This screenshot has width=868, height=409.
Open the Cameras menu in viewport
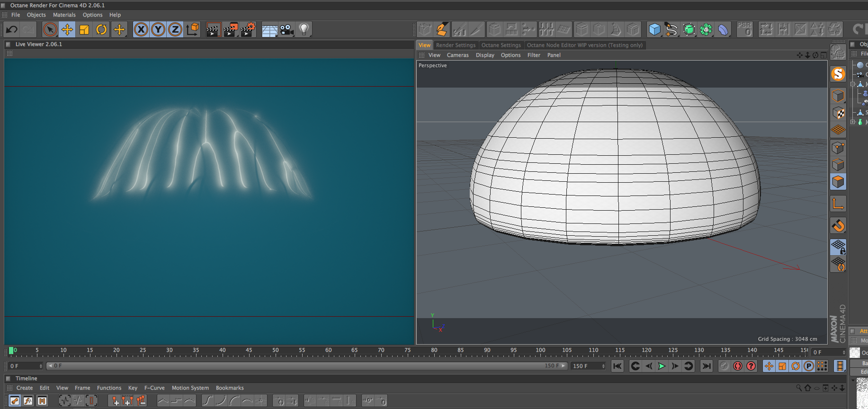click(457, 55)
